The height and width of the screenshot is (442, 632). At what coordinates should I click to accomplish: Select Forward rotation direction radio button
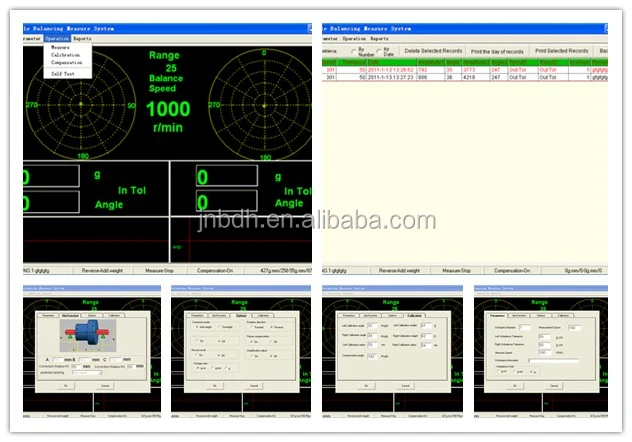pyautogui.click(x=252, y=327)
